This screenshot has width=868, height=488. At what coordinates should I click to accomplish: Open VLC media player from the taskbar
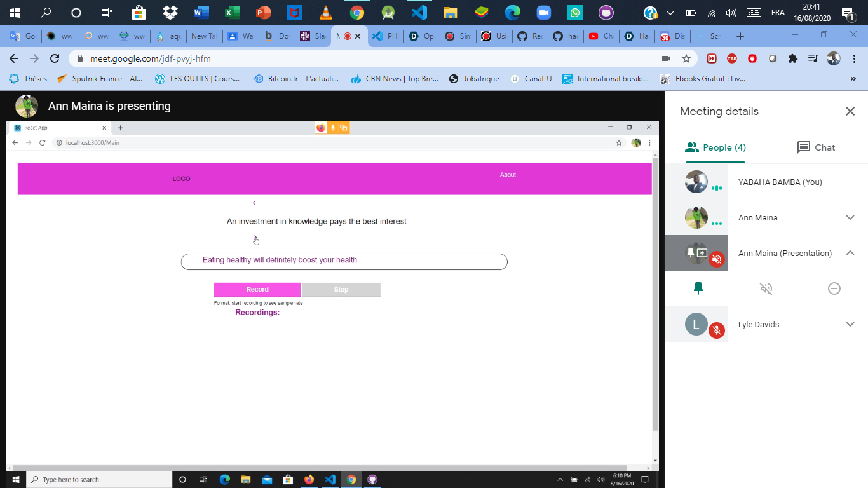point(325,12)
